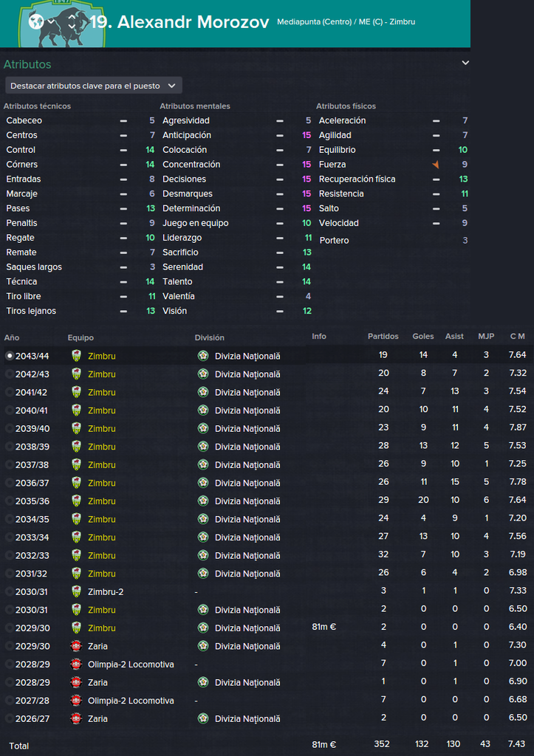Open the 'Destacar atributos clave para el puesto' dropdown
The height and width of the screenshot is (756, 534).
[93, 86]
